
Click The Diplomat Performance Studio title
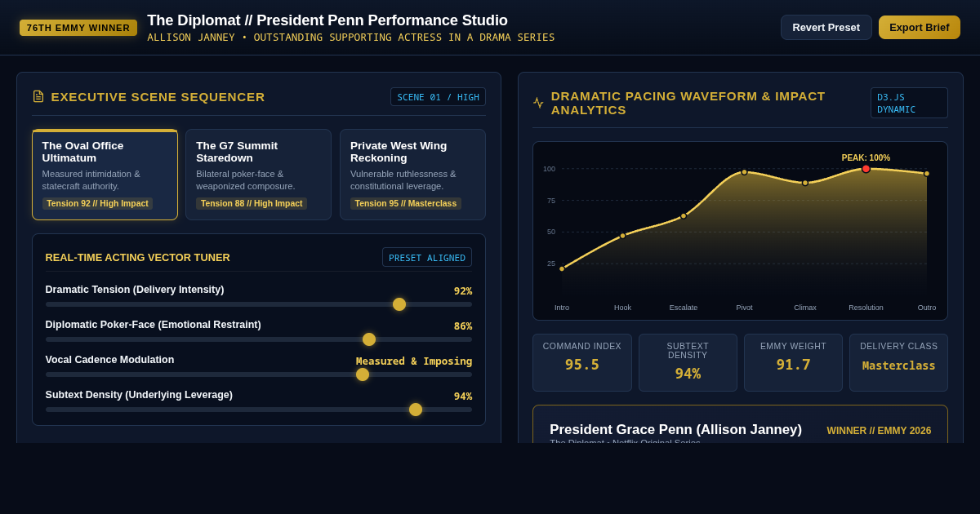pyautogui.click(x=327, y=20)
